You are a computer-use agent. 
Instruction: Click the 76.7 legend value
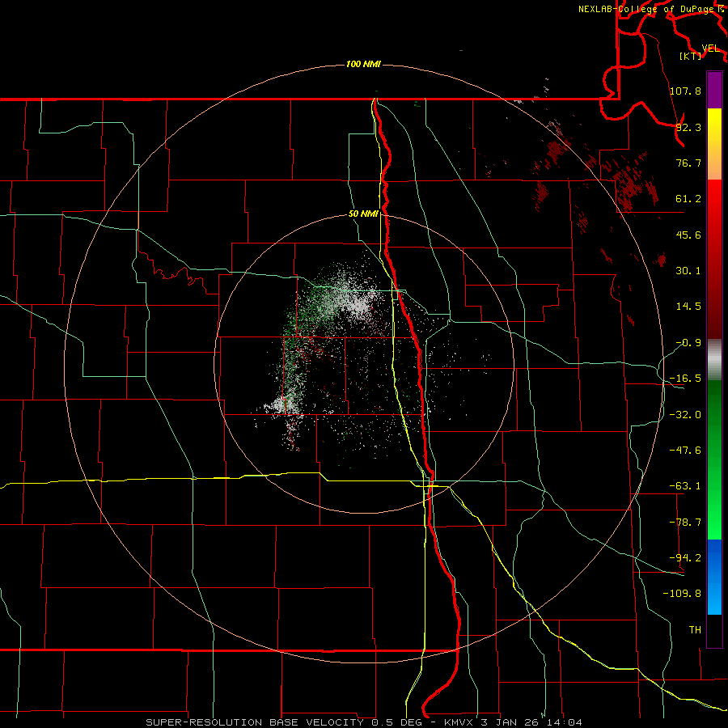point(688,163)
